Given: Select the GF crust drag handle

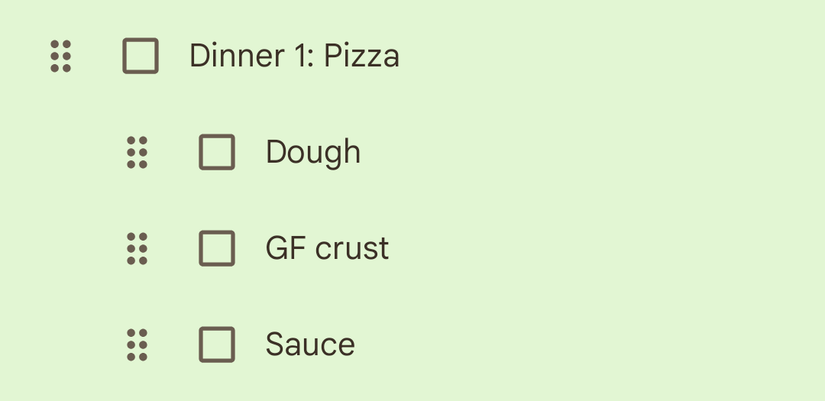Looking at the screenshot, I should 137,248.
